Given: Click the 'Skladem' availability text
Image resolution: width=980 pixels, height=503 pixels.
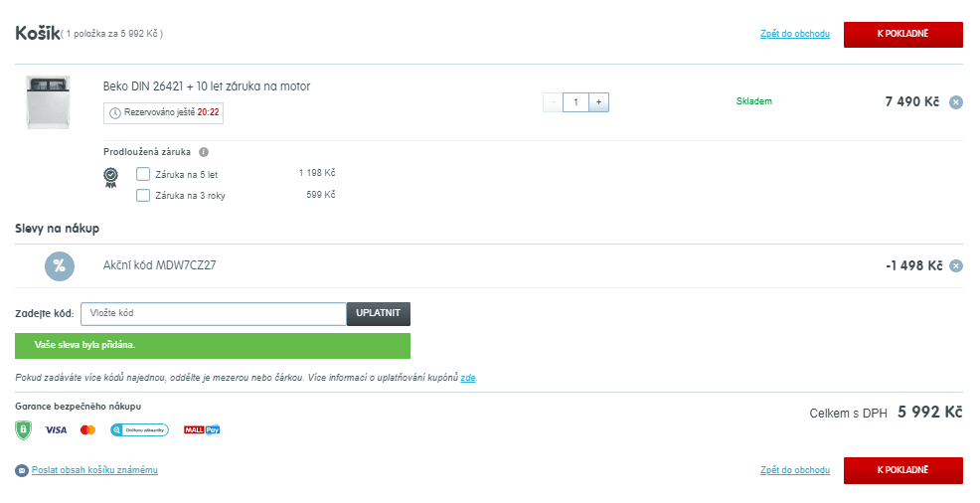Looking at the screenshot, I should tap(753, 101).
